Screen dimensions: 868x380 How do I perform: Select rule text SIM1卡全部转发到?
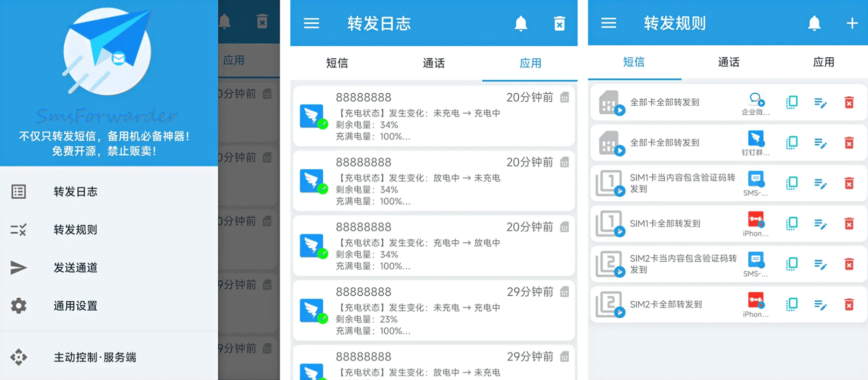click(x=665, y=224)
